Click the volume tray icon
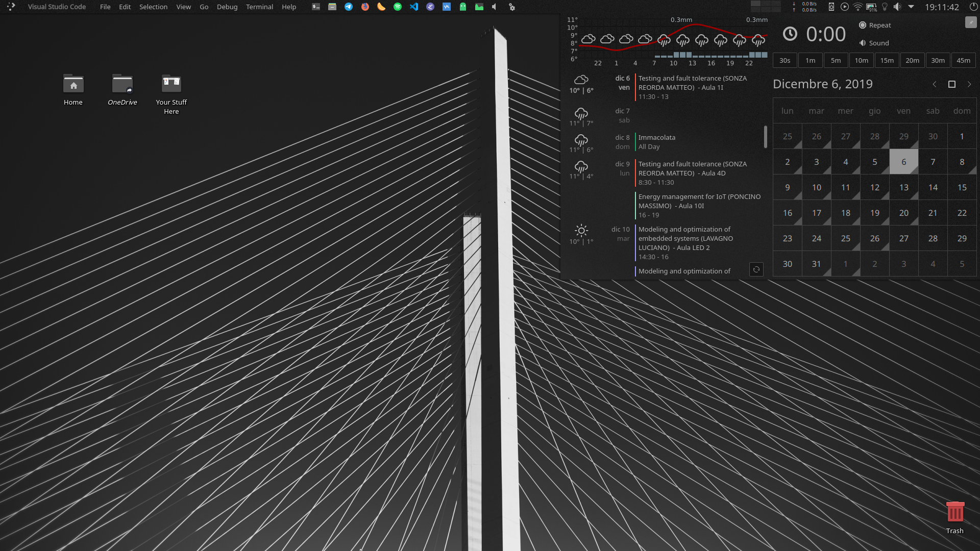Image resolution: width=980 pixels, height=551 pixels. pyautogui.click(x=897, y=7)
